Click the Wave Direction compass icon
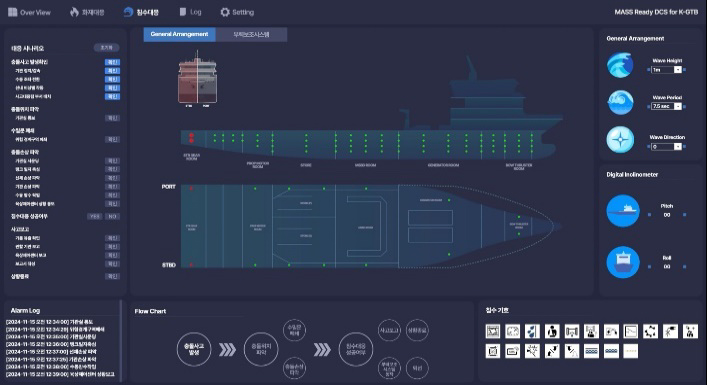This screenshot has height=385, width=707. (x=620, y=140)
